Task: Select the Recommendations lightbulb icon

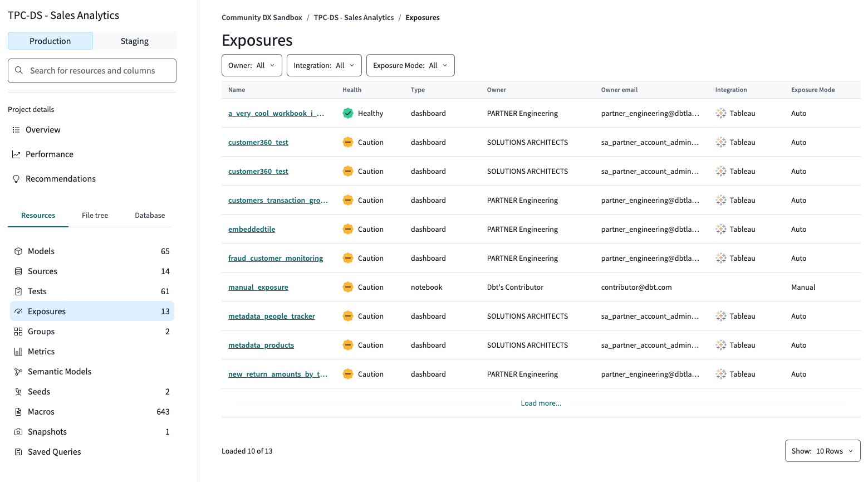Action: 17,178
